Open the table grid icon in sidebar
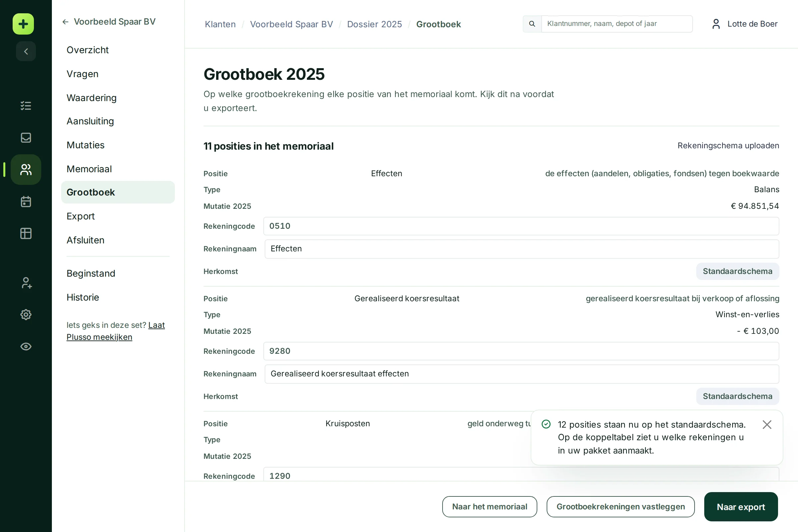The width and height of the screenshot is (798, 532). (x=26, y=233)
